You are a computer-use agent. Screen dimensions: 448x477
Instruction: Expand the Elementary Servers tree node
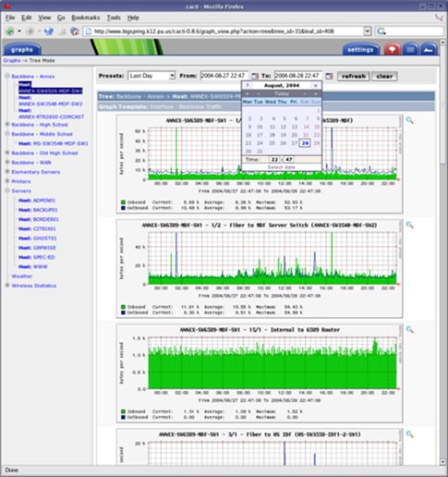tap(7, 172)
